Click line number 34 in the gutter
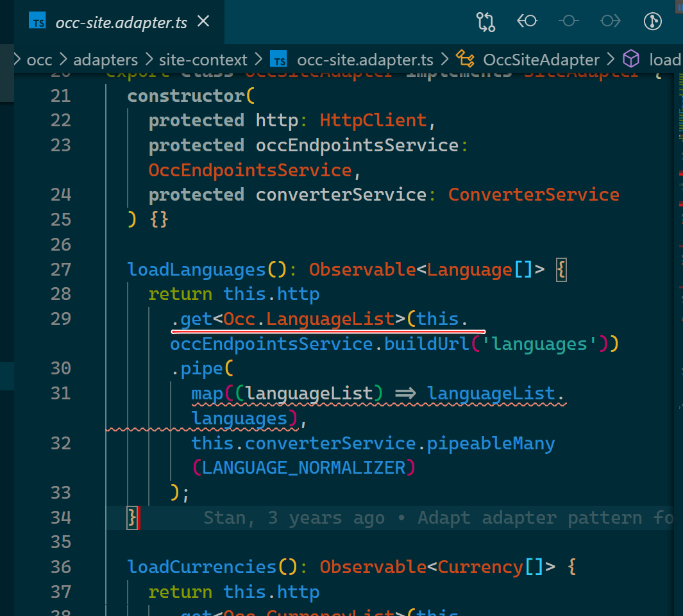683x616 pixels. 60,517
